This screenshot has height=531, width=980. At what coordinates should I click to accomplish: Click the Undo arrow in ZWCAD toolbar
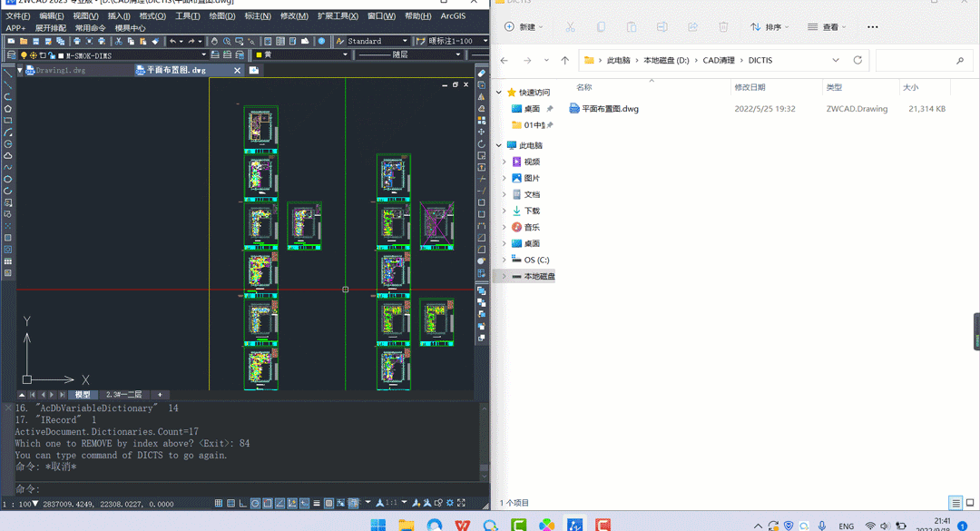pos(172,41)
